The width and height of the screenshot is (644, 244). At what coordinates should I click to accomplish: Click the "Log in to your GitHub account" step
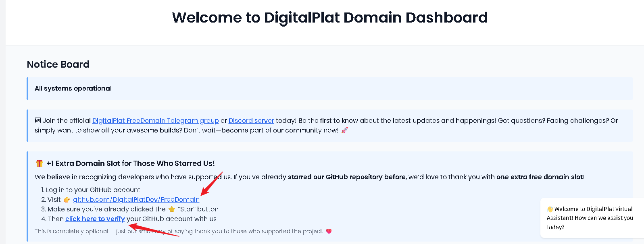[x=93, y=190]
